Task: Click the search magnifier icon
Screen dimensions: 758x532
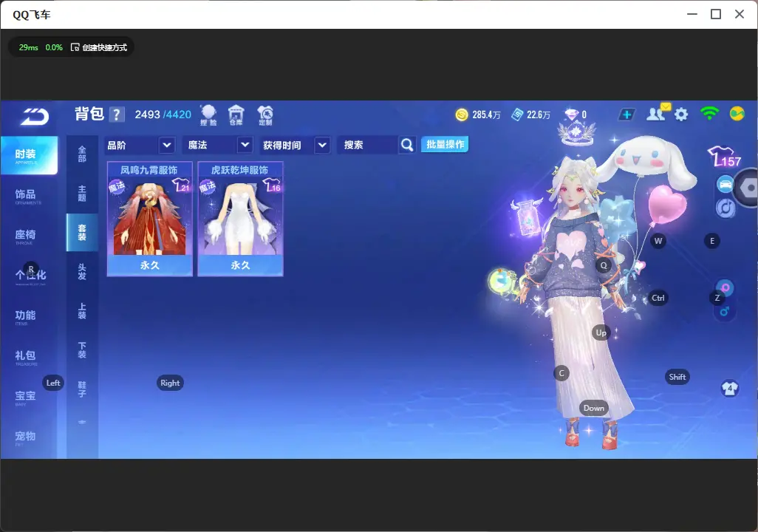Action: (x=407, y=145)
